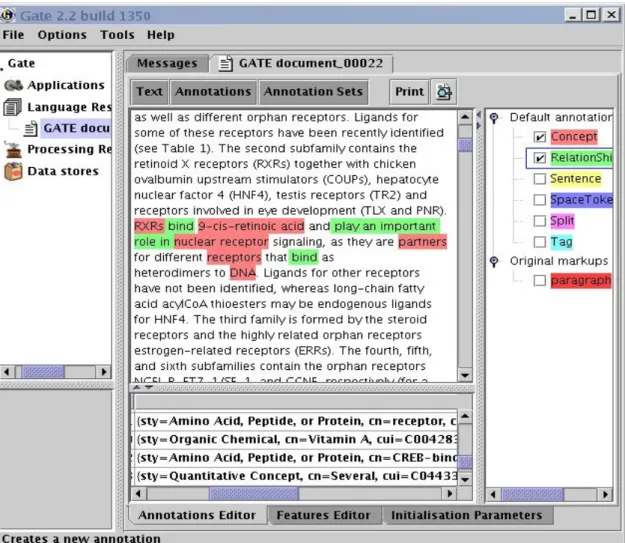Viewport: 625px width, 543px height.
Task: Click the Applications gears icon
Action: pos(14,85)
